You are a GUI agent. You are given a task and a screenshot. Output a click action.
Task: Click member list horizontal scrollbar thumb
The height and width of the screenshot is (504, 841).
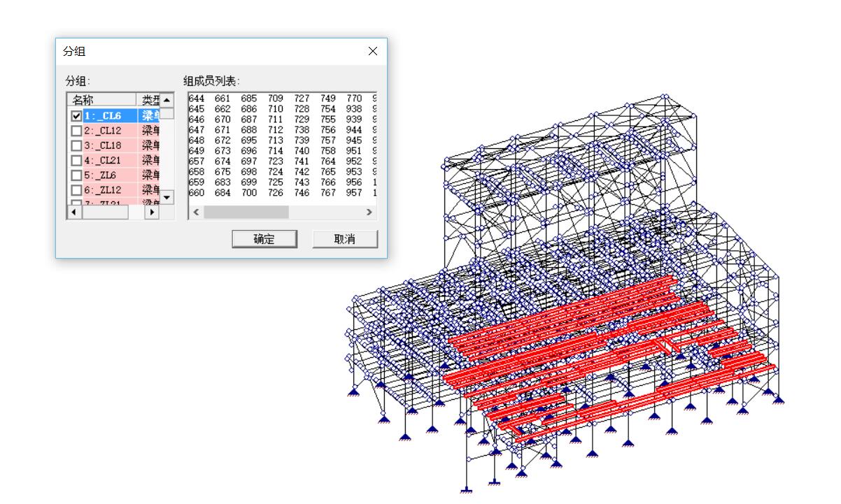click(246, 212)
